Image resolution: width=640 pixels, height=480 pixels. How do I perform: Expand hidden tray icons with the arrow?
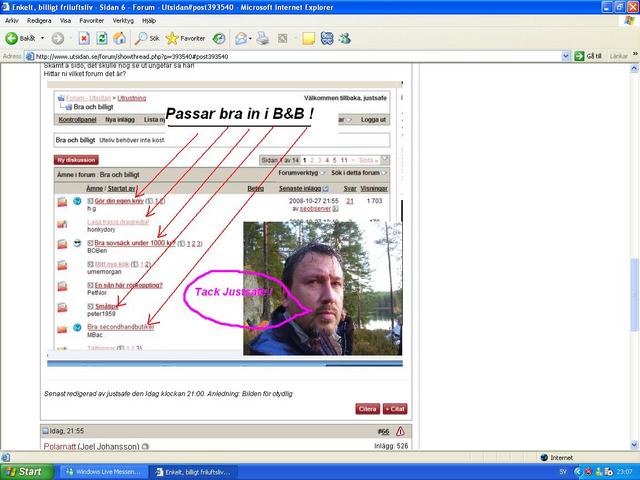(x=578, y=472)
